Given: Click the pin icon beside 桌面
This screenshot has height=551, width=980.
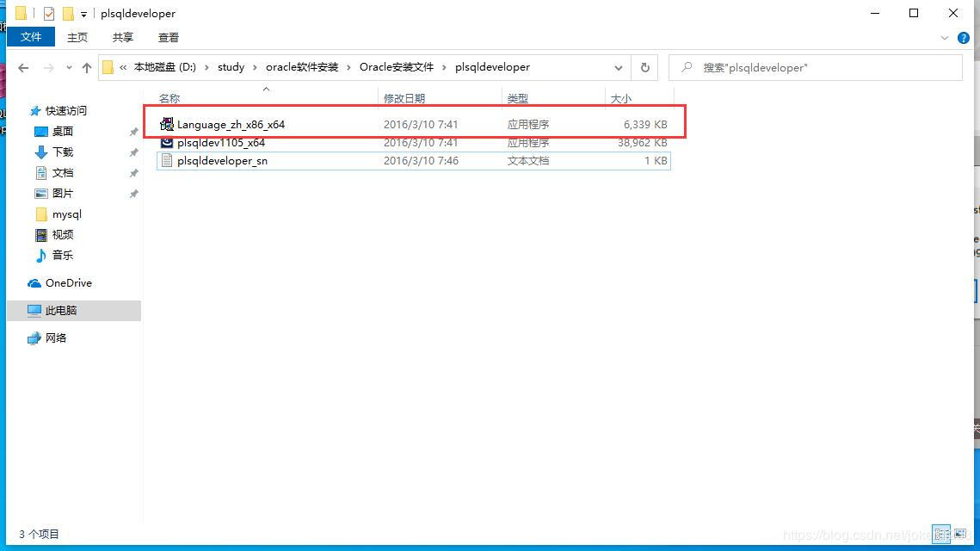Looking at the screenshot, I should click(x=133, y=132).
